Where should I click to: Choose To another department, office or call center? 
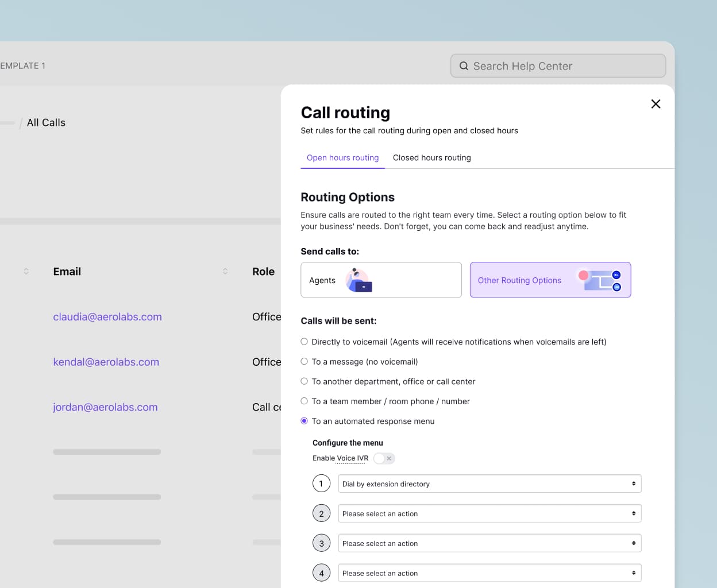click(x=304, y=381)
